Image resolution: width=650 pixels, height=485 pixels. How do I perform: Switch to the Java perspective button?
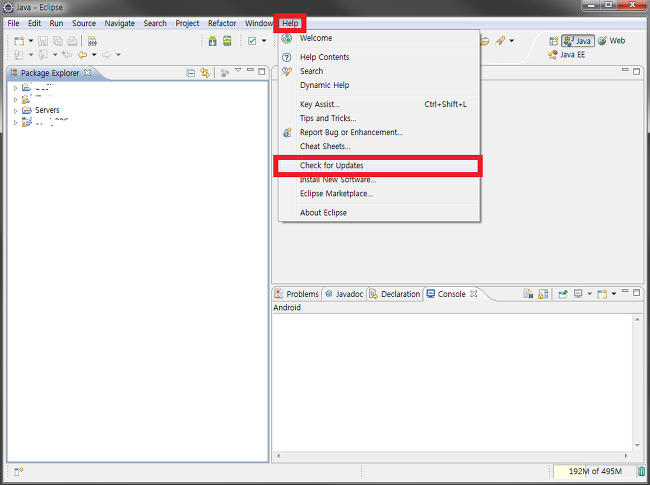tap(578, 41)
